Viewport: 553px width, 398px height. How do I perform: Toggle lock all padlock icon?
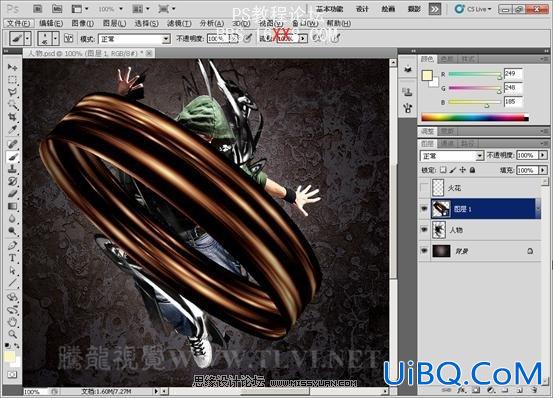[x=472, y=170]
